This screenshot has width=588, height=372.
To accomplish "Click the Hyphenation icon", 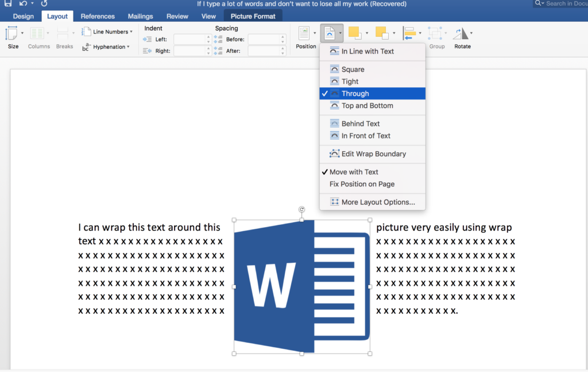I will click(x=86, y=47).
